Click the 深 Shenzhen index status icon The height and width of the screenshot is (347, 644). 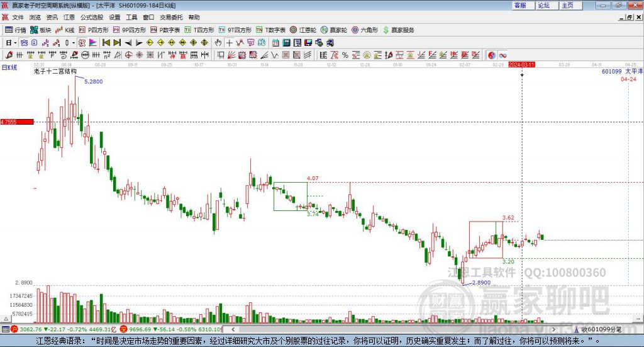pyautogui.click(x=123, y=329)
